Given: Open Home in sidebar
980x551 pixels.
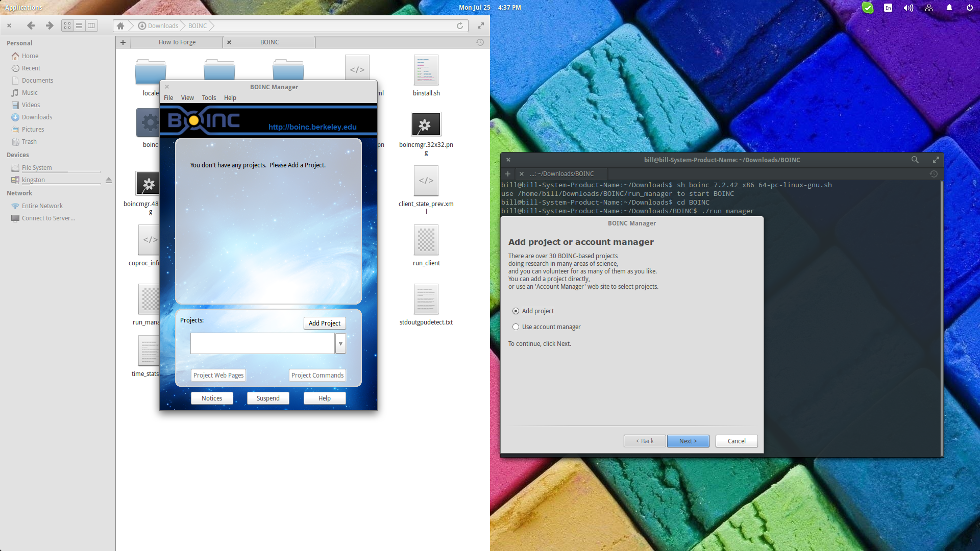Looking at the screenshot, I should pos(30,56).
